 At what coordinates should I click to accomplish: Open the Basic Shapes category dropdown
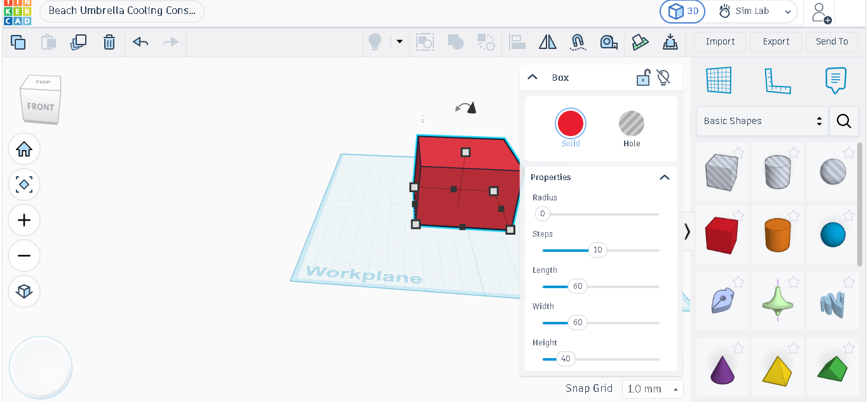point(763,121)
